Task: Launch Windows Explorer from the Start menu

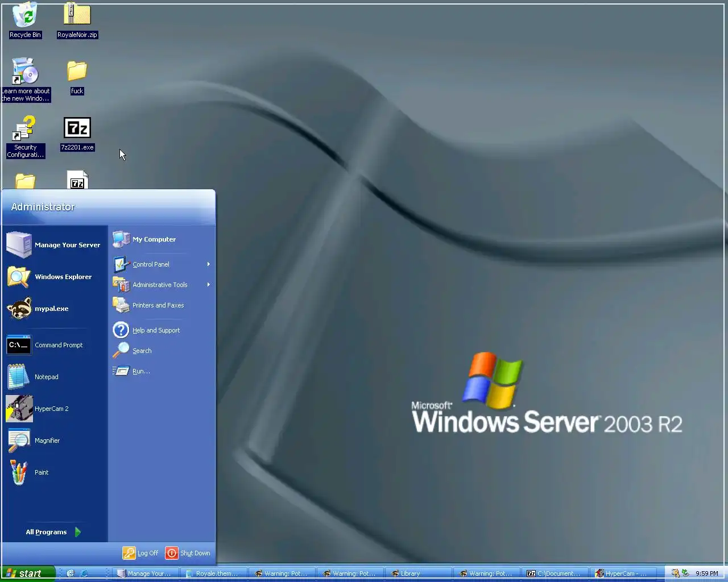Action: [55, 277]
